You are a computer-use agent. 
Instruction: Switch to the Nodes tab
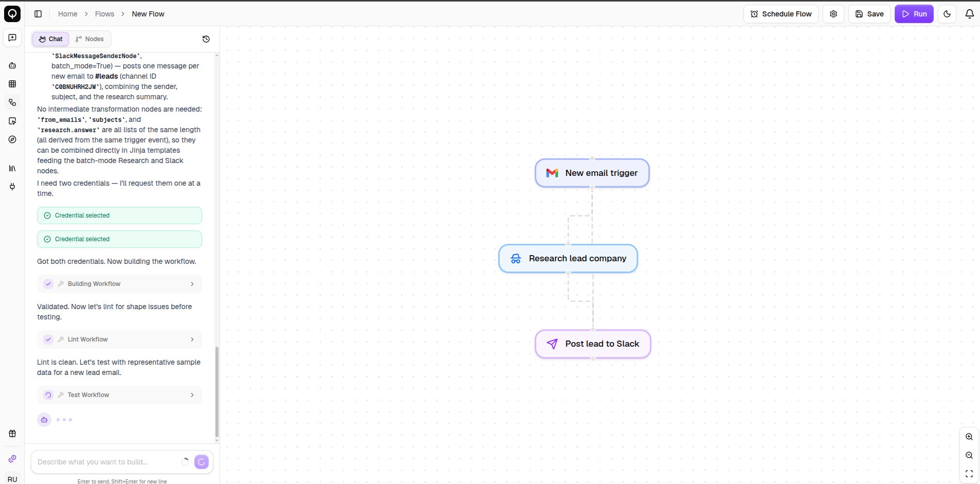click(89, 39)
